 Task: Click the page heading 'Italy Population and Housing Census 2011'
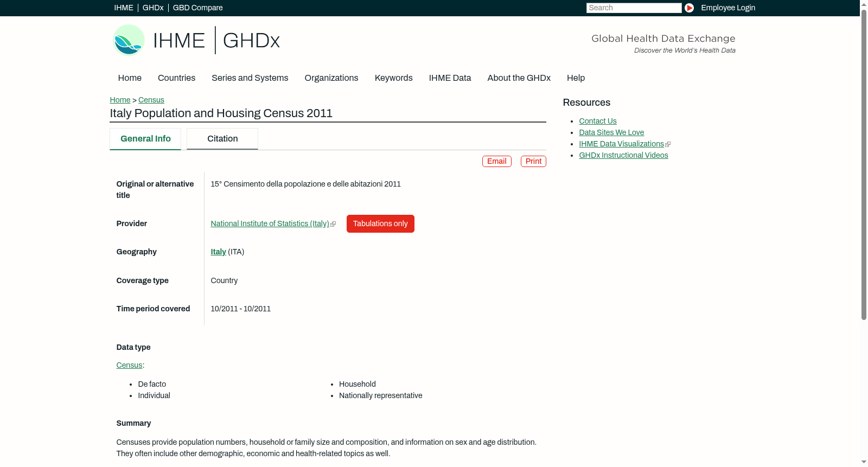(x=221, y=113)
